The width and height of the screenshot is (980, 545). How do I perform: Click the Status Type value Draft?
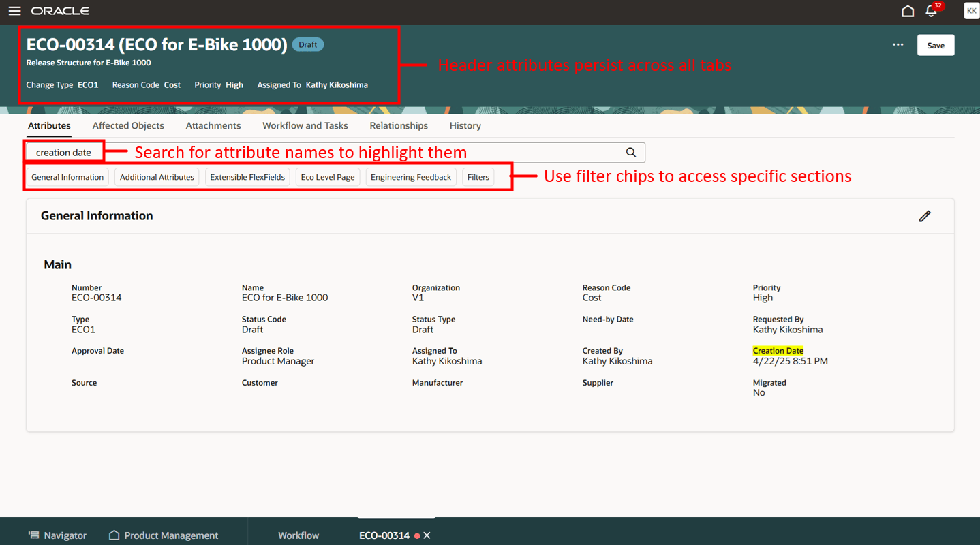pos(423,330)
